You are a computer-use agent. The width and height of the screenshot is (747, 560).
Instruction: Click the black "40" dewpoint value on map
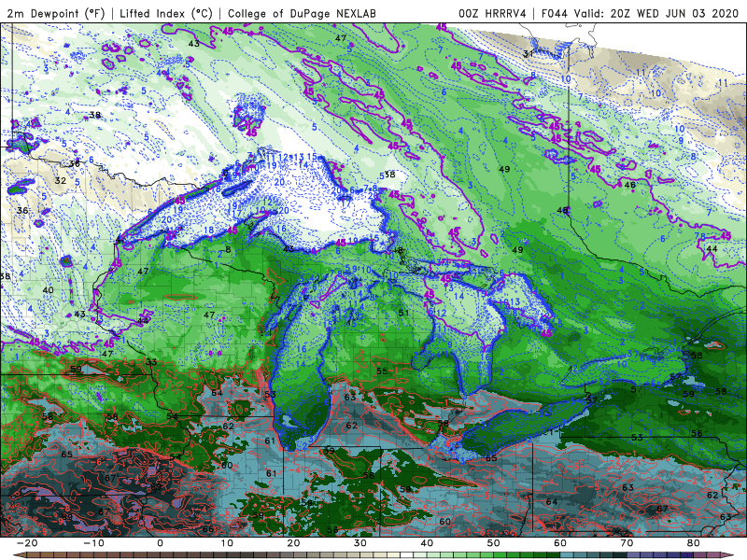(x=49, y=289)
